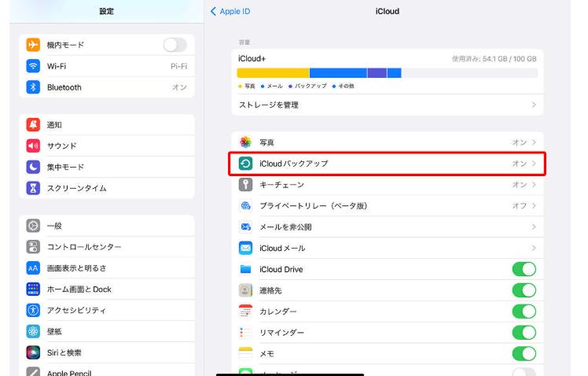
Task: Tap the アクセシビリティ label
Action: click(x=76, y=310)
